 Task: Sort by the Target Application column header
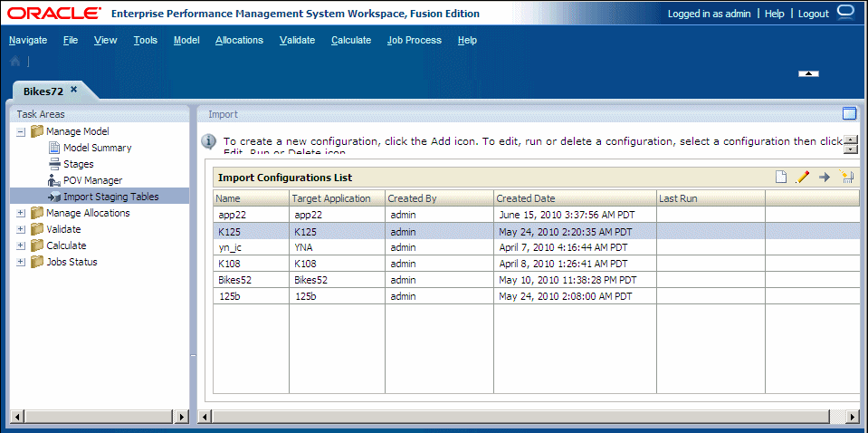[337, 198]
